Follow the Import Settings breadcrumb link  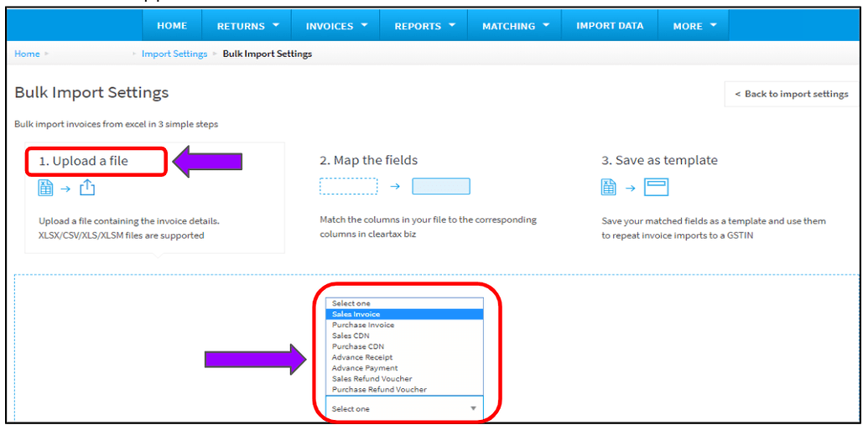174,54
